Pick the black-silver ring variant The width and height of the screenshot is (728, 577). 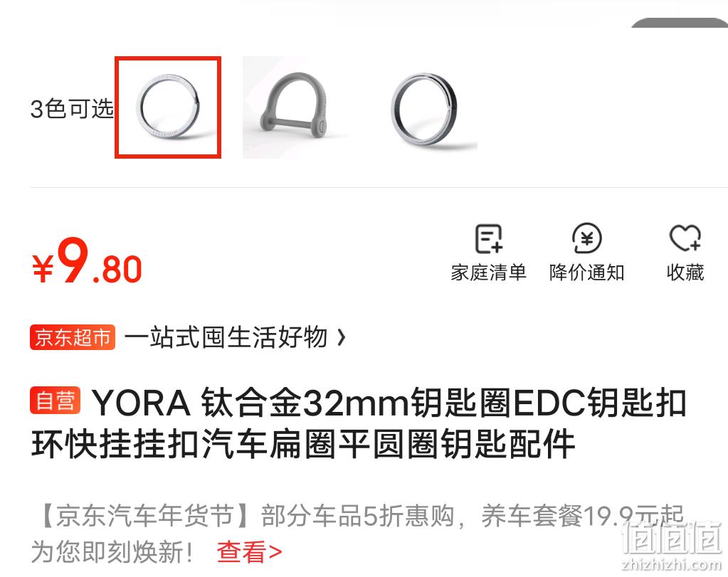tap(424, 107)
